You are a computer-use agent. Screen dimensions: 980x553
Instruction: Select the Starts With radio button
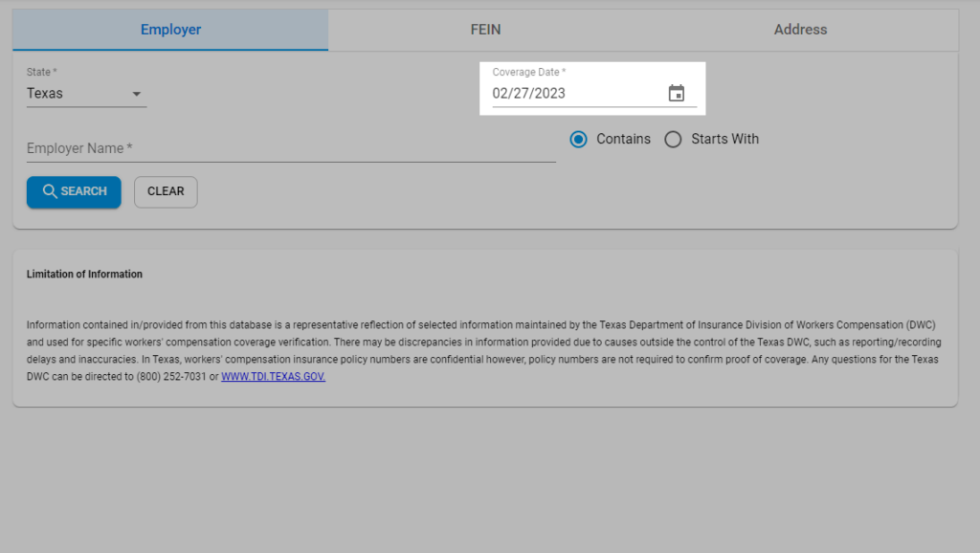tap(673, 140)
